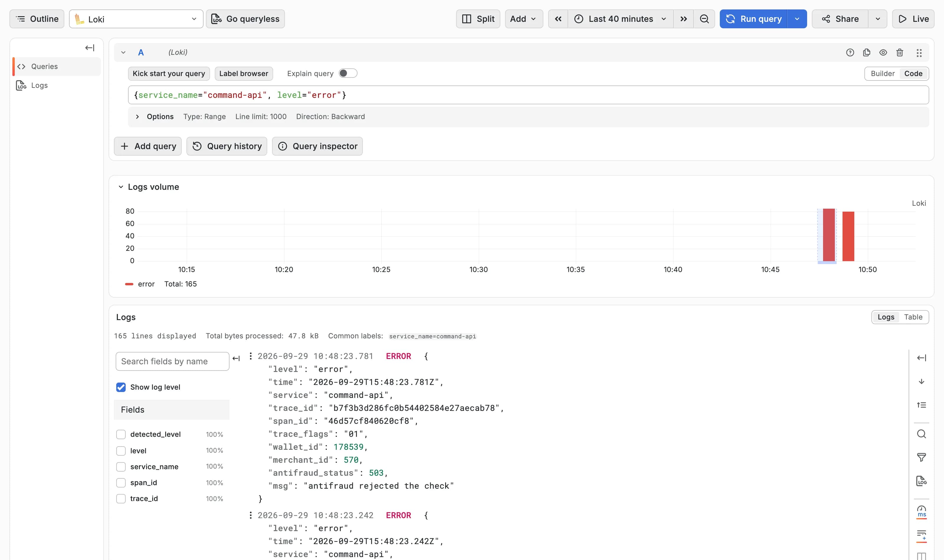Uncheck Show log level
The height and width of the screenshot is (560, 944).
pos(121,387)
